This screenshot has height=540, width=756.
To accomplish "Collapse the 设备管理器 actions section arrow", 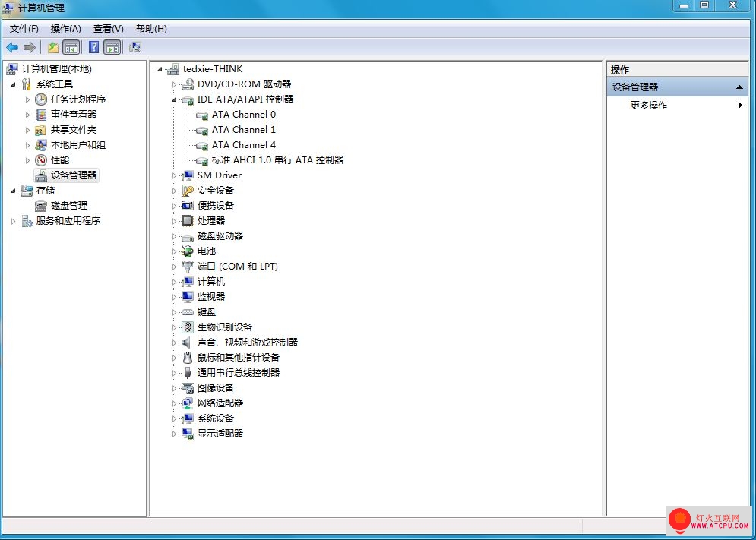I will [739, 88].
